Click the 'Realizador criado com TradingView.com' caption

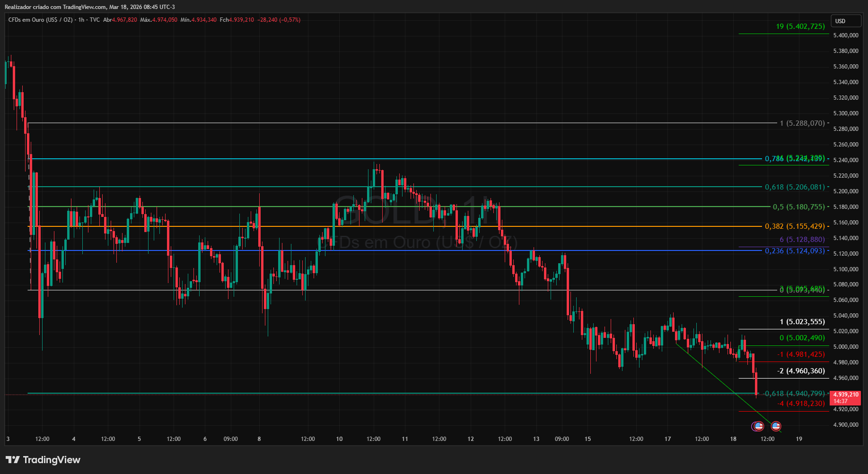coord(55,7)
